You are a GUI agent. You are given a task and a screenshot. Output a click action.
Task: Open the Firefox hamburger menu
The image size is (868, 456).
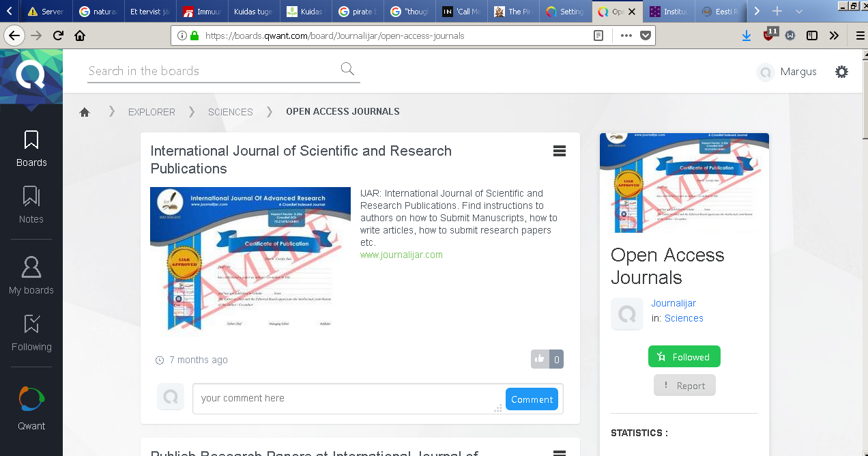(x=860, y=35)
